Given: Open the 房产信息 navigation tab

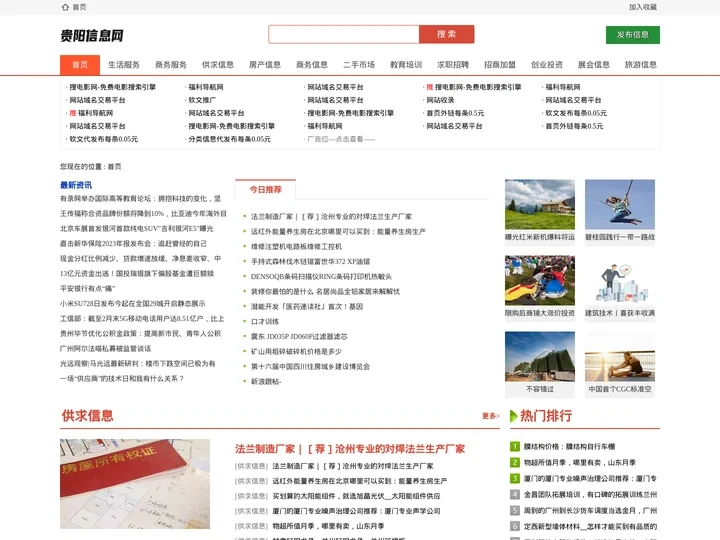Looking at the screenshot, I should pyautogui.click(x=265, y=65).
